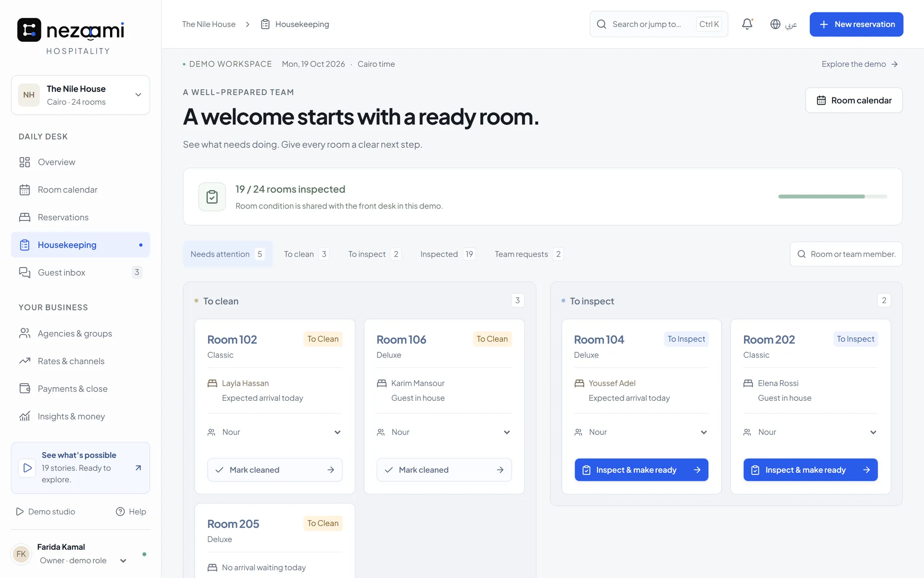
Task: Follow the Explore the demo link
Action: coord(860,64)
